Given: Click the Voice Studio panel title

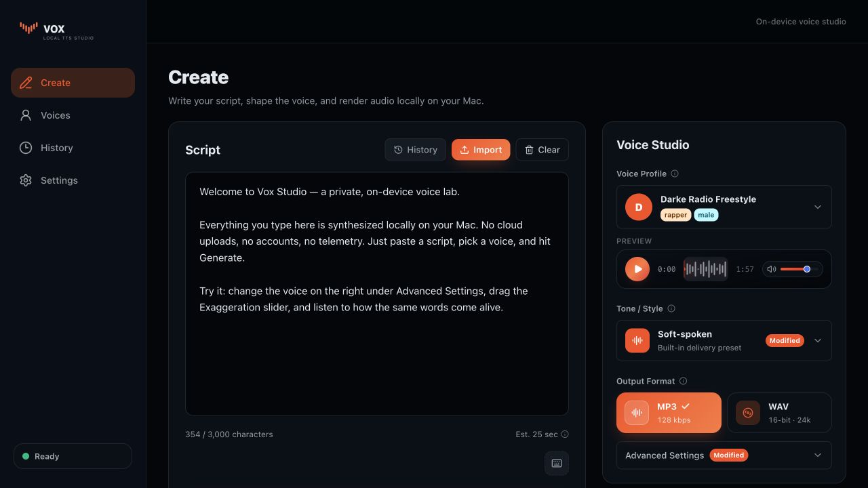Looking at the screenshot, I should click(x=652, y=145).
